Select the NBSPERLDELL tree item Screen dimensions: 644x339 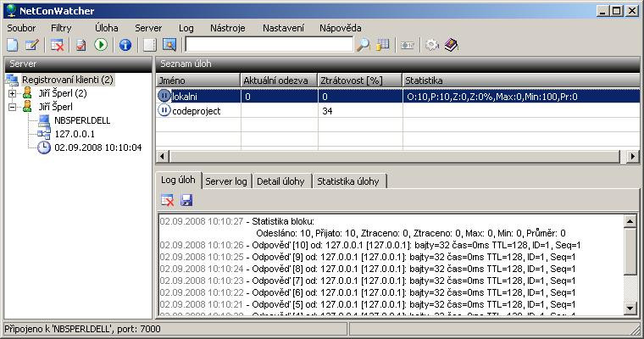point(82,120)
